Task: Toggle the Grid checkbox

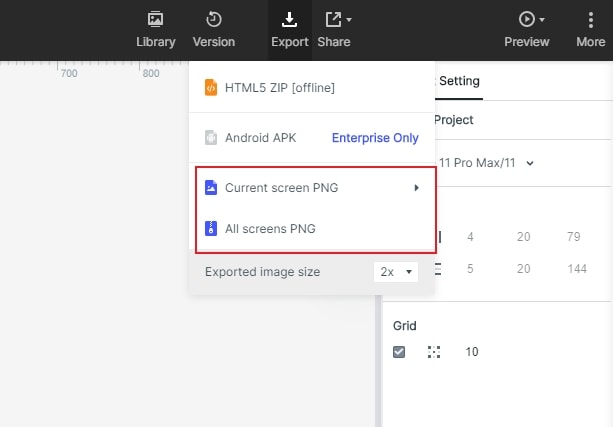Action: 399,352
